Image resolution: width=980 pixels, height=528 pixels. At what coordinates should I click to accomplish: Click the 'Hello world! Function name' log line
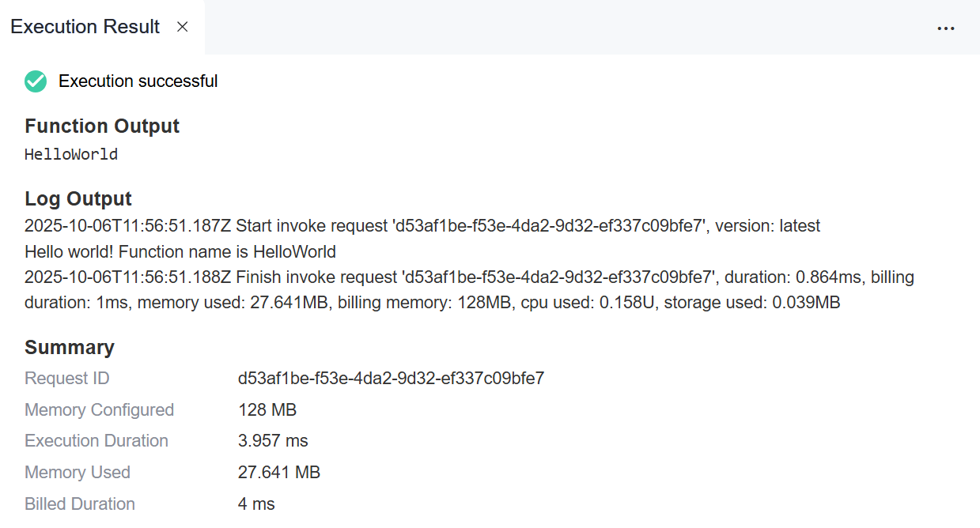(x=180, y=252)
